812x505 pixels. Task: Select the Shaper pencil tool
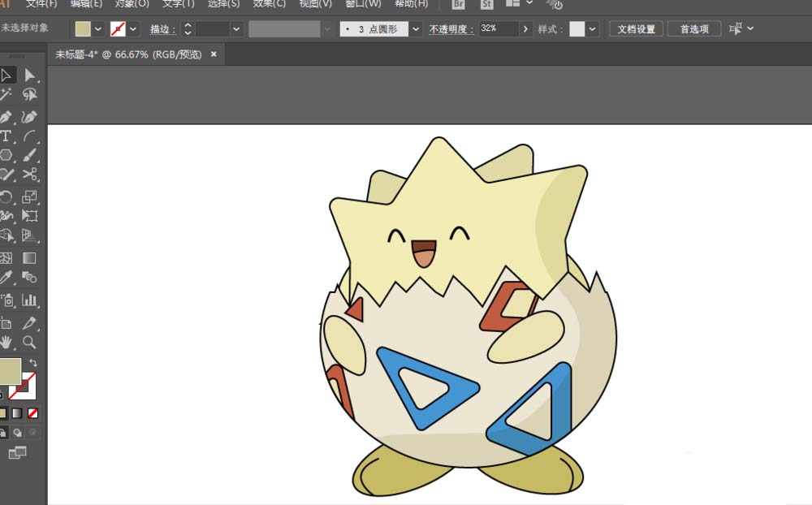click(6, 175)
